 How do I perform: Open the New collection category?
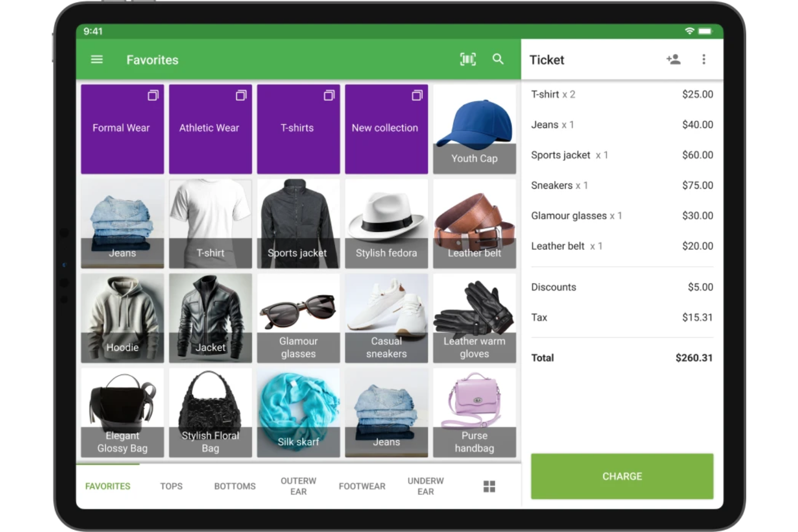click(x=386, y=128)
